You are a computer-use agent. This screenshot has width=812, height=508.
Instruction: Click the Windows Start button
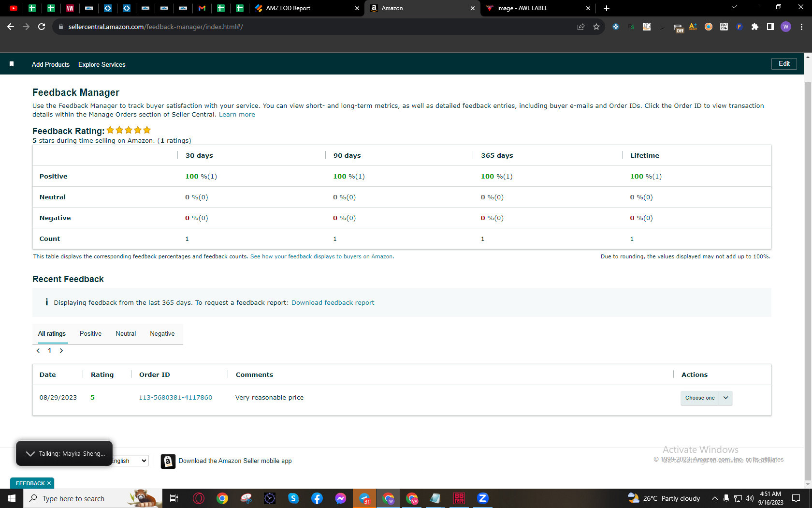[x=12, y=498]
